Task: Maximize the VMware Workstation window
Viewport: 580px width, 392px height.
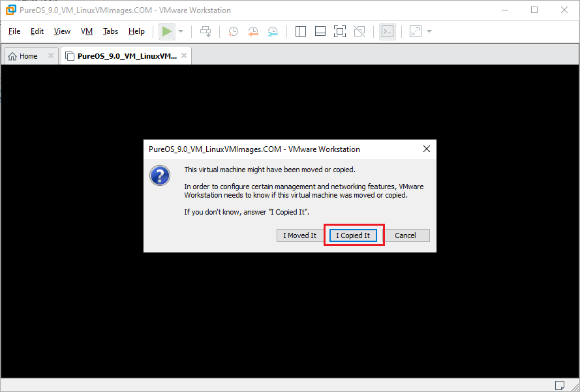Action: (x=534, y=10)
